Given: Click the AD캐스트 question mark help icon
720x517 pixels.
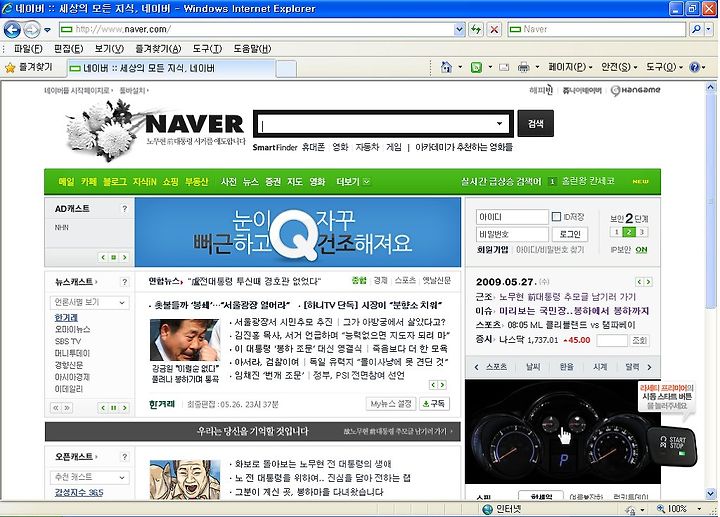Looking at the screenshot, I should [x=124, y=209].
